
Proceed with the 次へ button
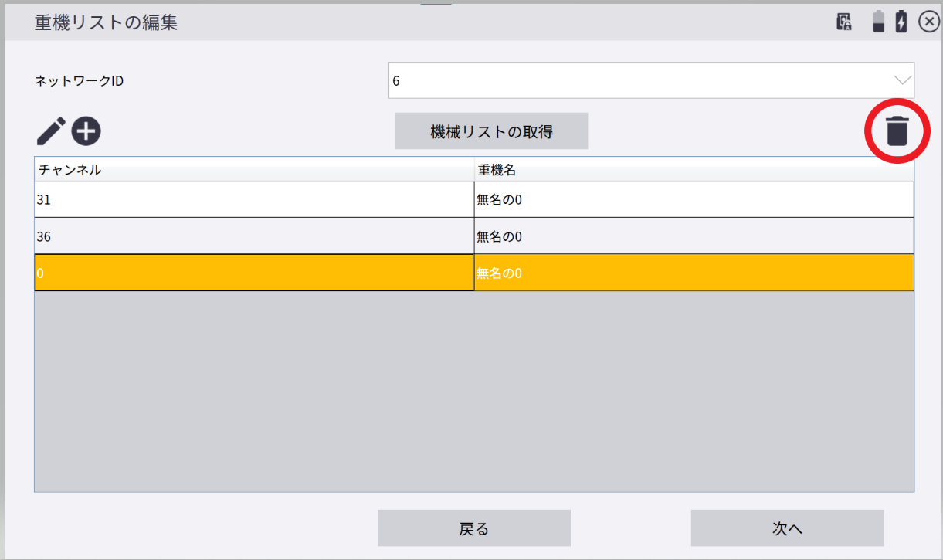pyautogui.click(x=787, y=528)
